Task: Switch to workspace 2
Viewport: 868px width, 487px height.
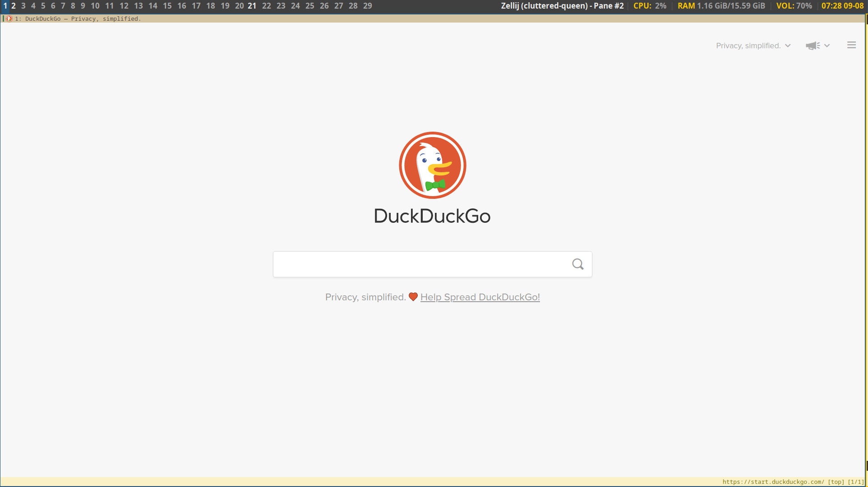Action: pyautogui.click(x=14, y=6)
